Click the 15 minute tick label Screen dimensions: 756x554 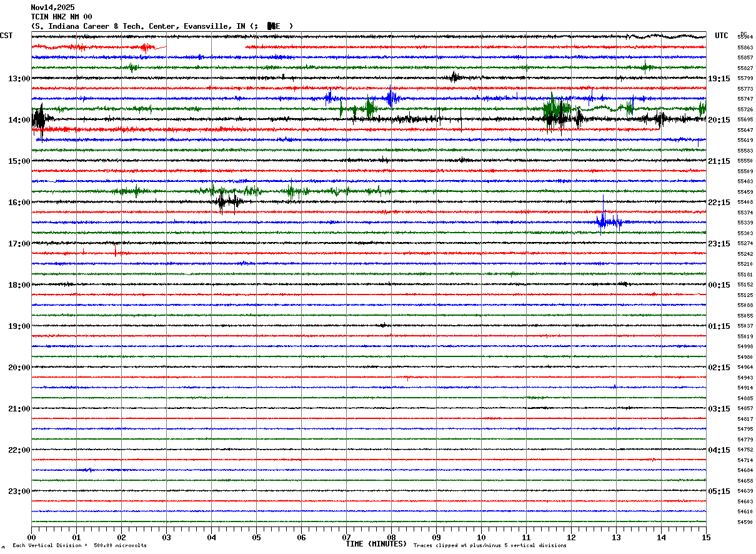[x=705, y=538]
